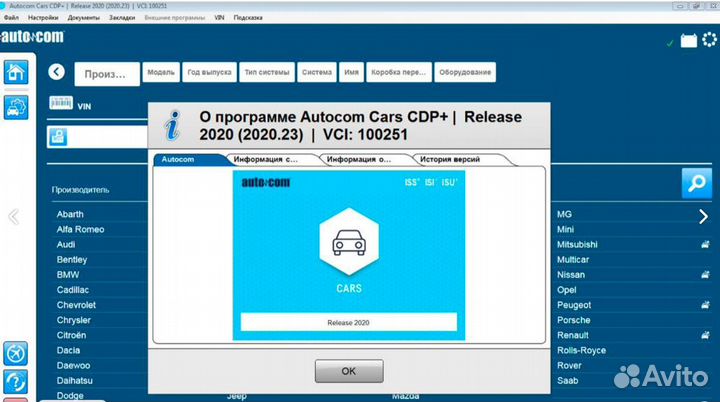720x402 pixels.
Task: Select Mitsubishi manufacturer
Action: click(577, 244)
